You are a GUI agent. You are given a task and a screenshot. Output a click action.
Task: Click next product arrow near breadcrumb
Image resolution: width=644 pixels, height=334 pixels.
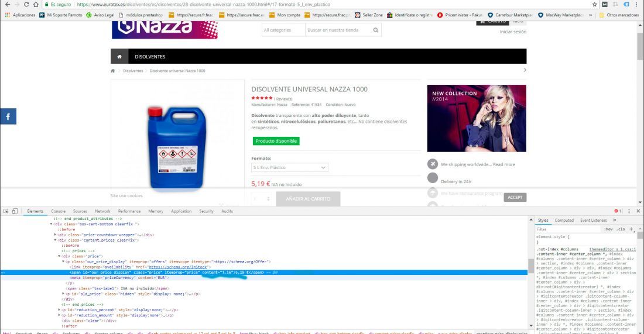click(x=525, y=70)
